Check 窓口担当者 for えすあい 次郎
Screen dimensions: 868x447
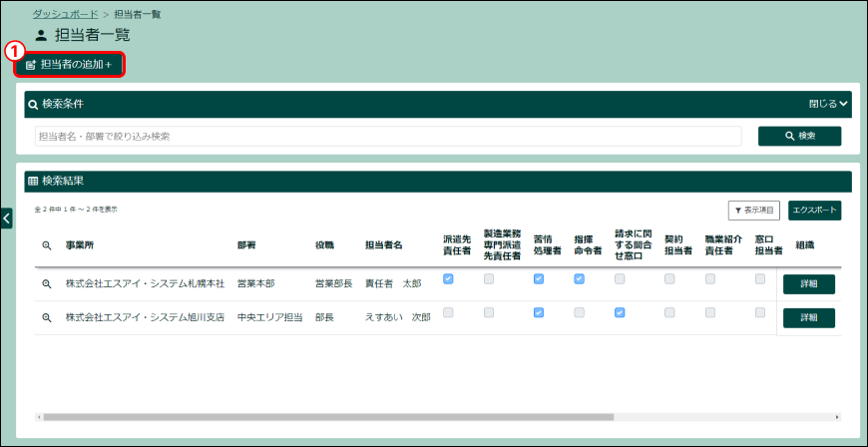(x=760, y=313)
